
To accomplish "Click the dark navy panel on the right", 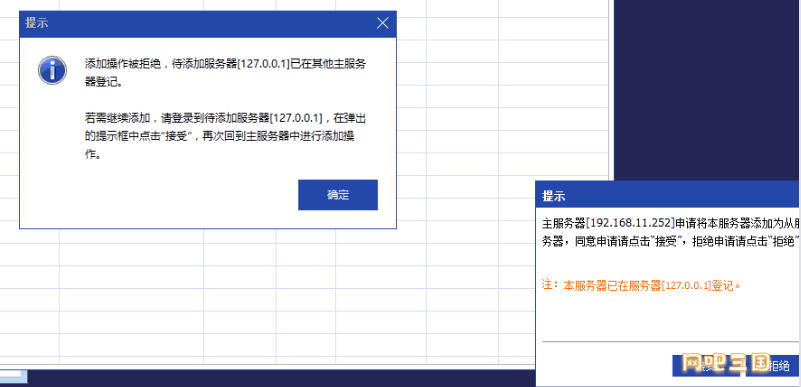I will 707,89.
